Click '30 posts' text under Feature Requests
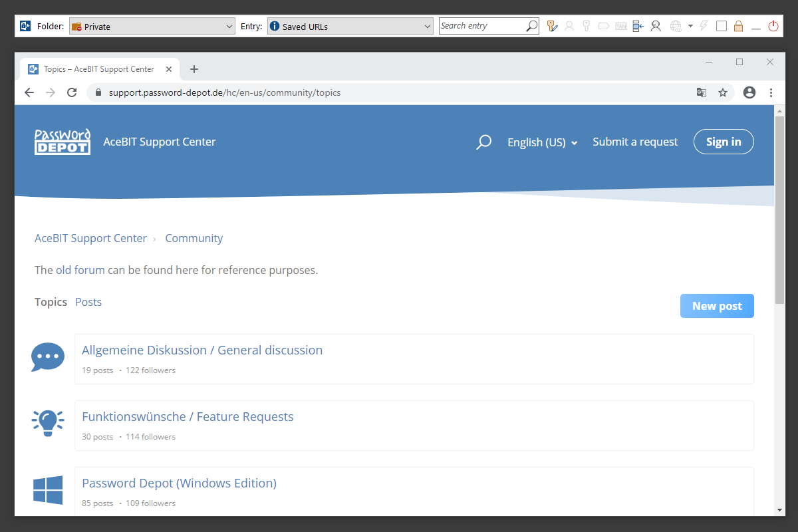This screenshot has height=532, width=798. click(x=98, y=437)
